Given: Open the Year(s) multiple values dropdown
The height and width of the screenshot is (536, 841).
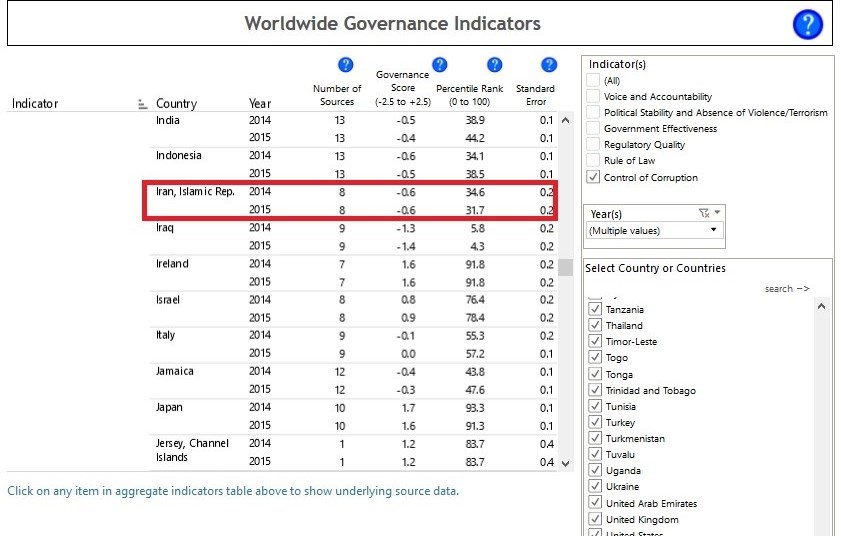Looking at the screenshot, I should click(655, 230).
